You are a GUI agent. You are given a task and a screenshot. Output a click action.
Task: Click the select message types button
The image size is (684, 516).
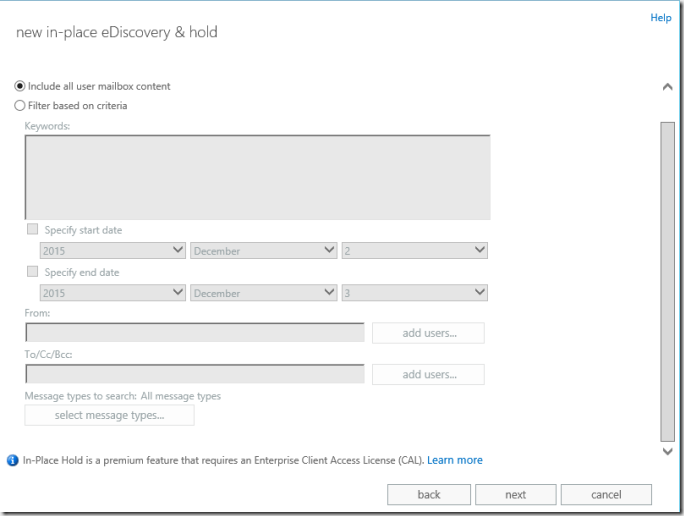tap(110, 415)
